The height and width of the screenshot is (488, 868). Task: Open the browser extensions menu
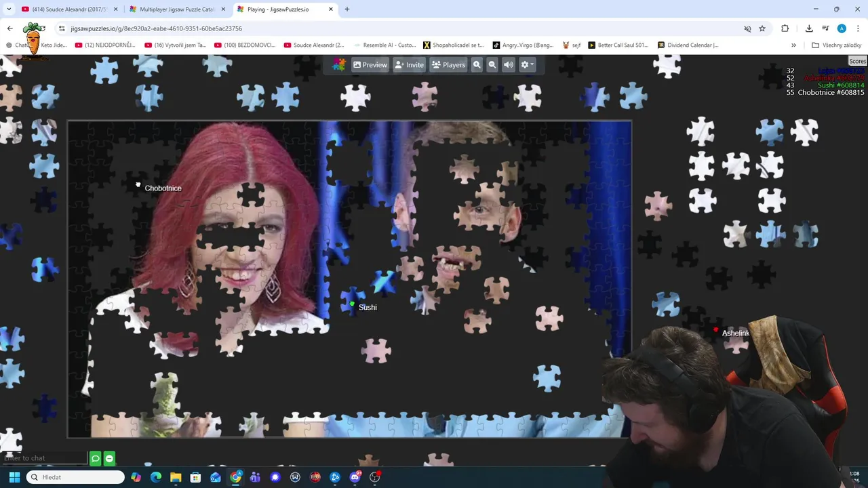[x=785, y=28]
